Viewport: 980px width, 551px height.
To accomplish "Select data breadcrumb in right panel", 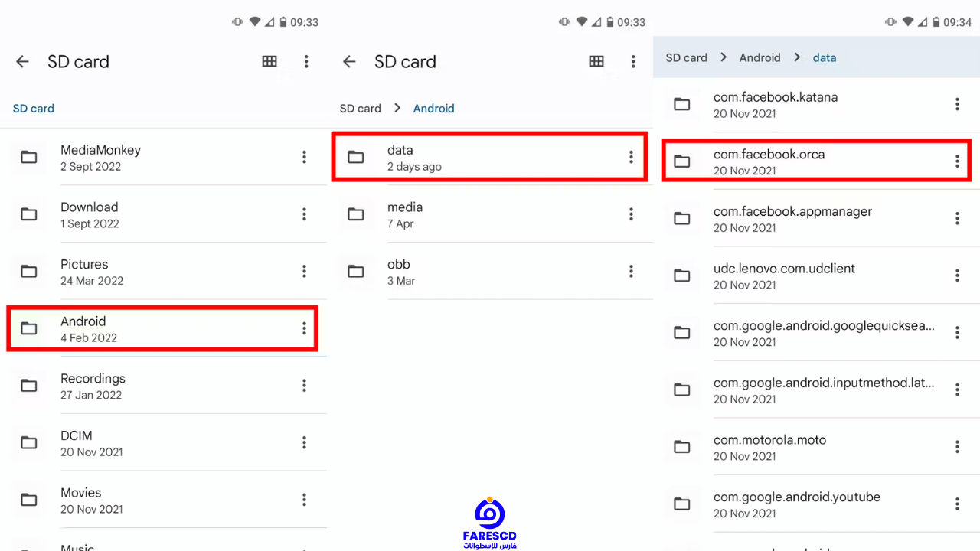I will click(x=825, y=57).
